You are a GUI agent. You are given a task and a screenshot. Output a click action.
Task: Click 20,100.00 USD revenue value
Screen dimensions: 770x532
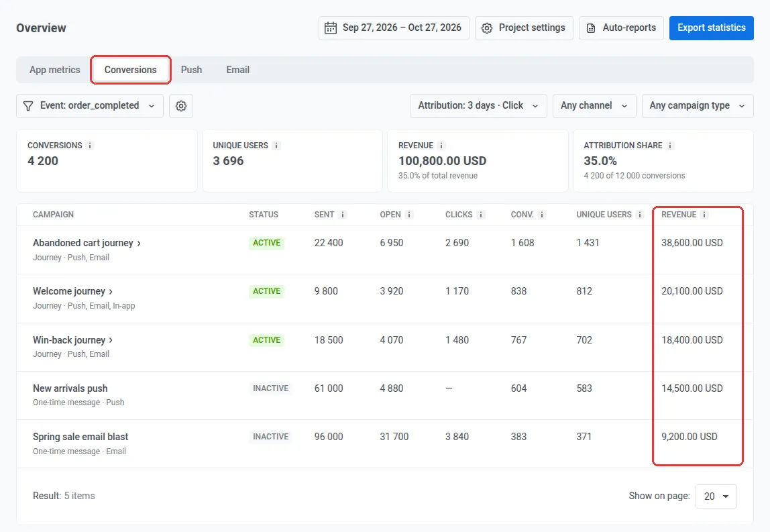click(692, 290)
